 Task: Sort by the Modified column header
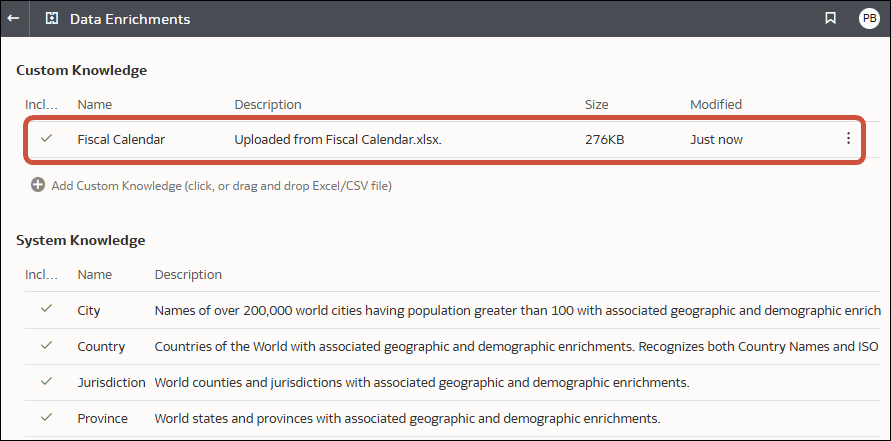coord(716,104)
